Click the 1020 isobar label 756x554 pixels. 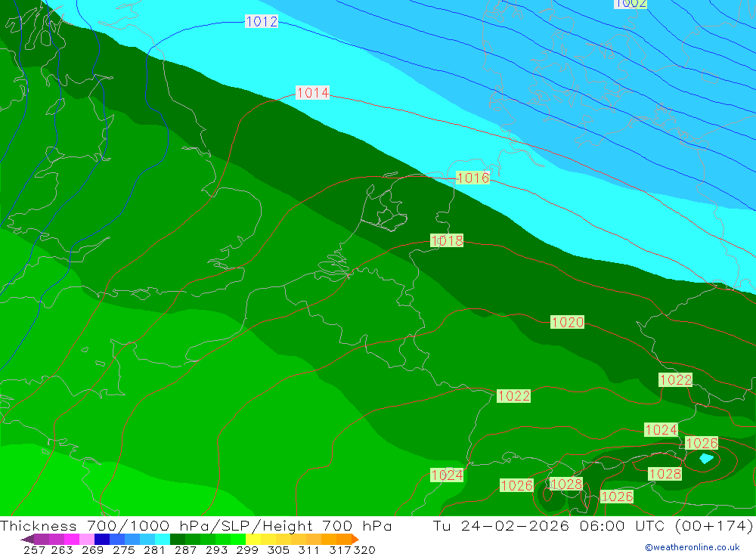pyautogui.click(x=568, y=322)
